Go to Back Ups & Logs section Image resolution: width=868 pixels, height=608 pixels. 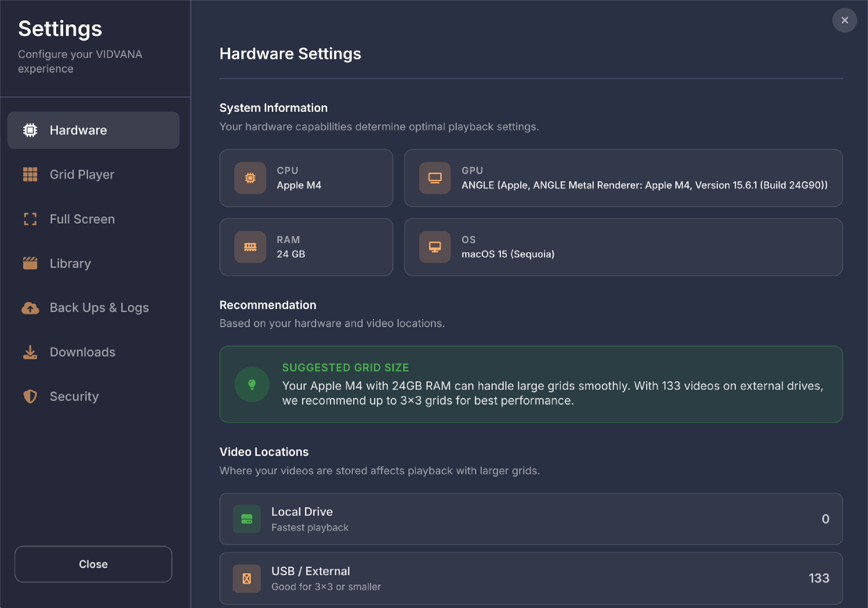pos(99,308)
